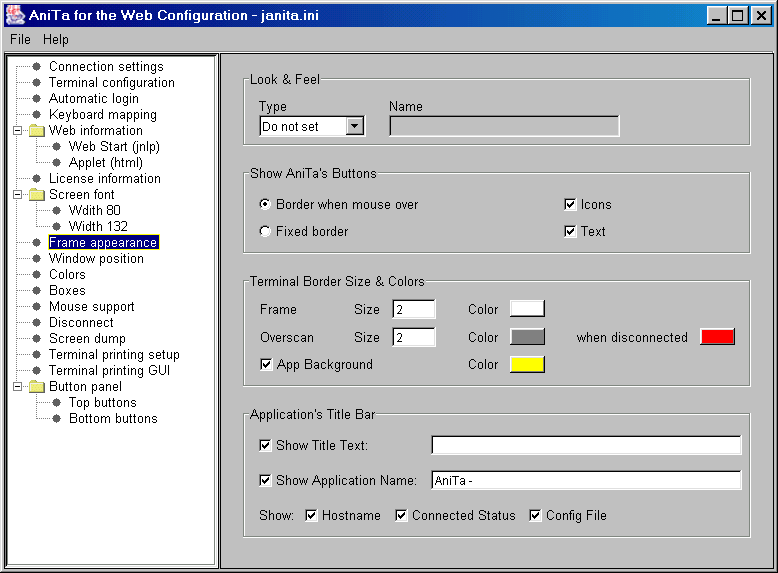Toggle Connected Status checkbox
This screenshot has width=778, height=573.
click(401, 515)
